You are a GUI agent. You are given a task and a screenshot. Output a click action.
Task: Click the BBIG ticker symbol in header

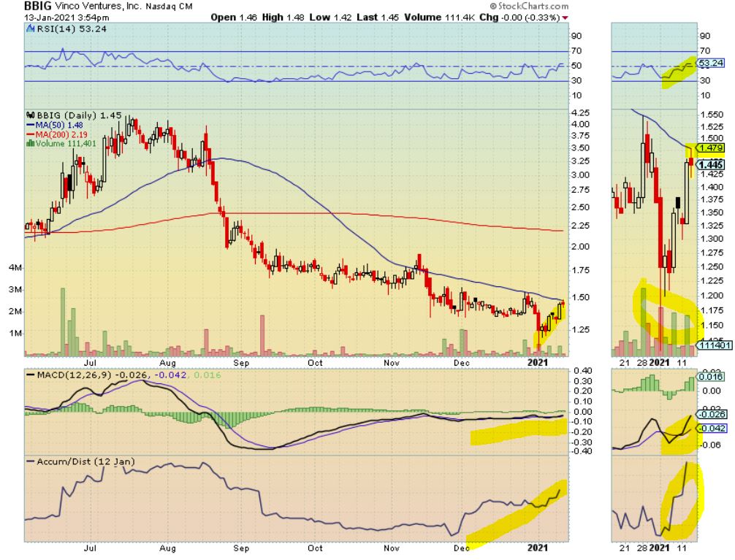[x=38, y=6]
